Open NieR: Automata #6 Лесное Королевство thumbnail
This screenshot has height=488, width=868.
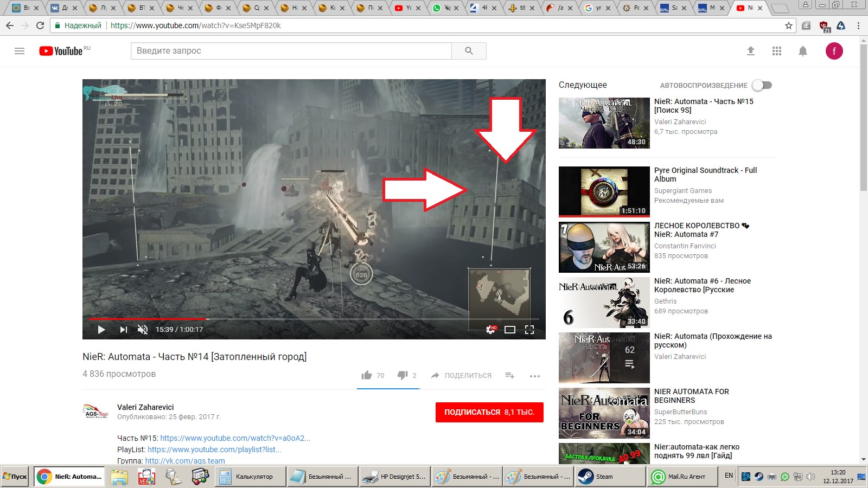[x=604, y=303]
